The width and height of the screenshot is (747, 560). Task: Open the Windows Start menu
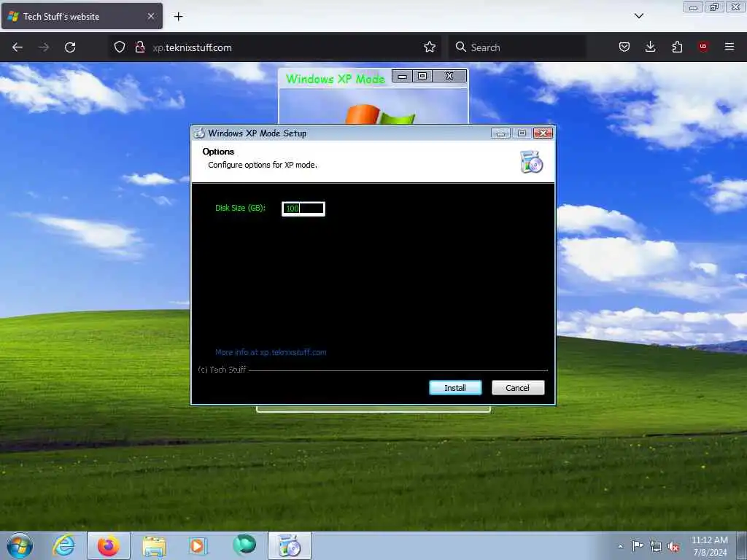click(x=20, y=545)
